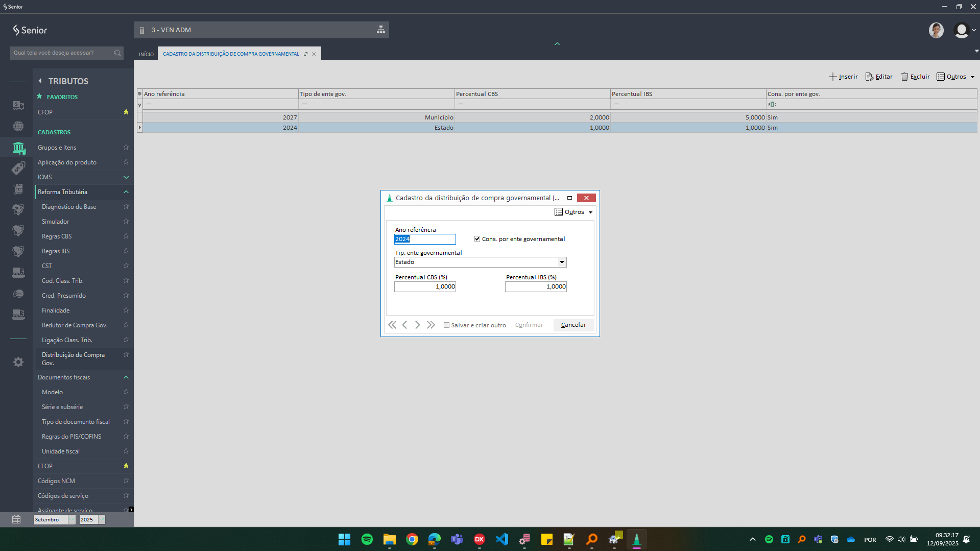This screenshot has width=980, height=551.
Task: Open Regras IBS menu item
Action: coord(56,251)
